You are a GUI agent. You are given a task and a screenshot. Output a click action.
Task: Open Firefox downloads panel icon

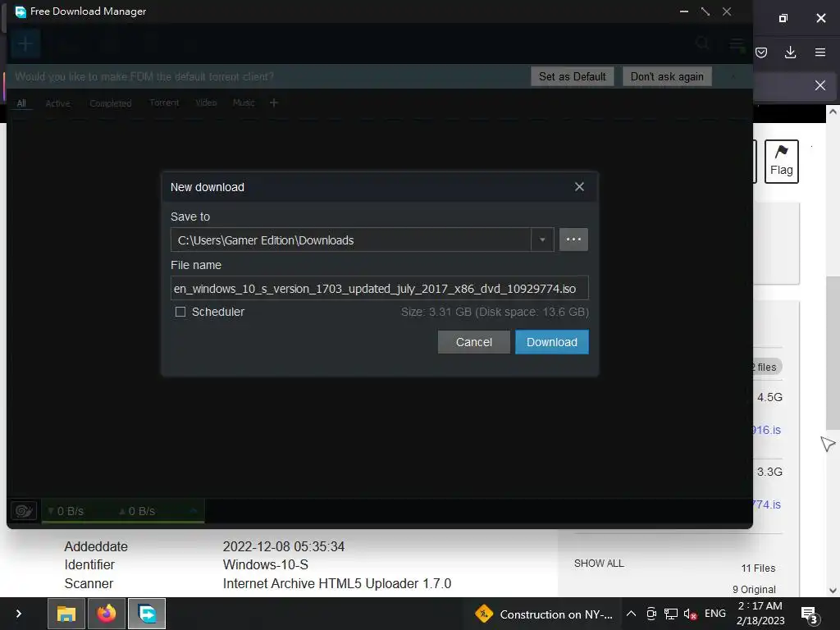pos(790,52)
